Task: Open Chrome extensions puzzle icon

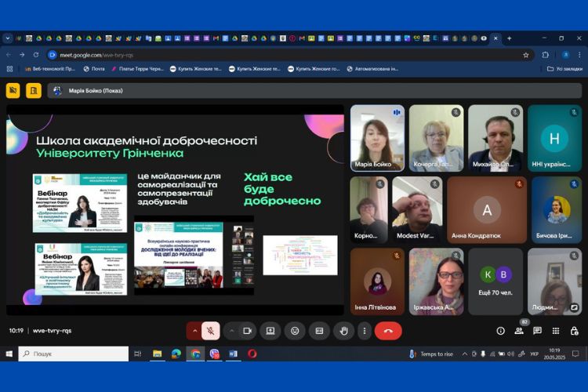Action: (545, 55)
